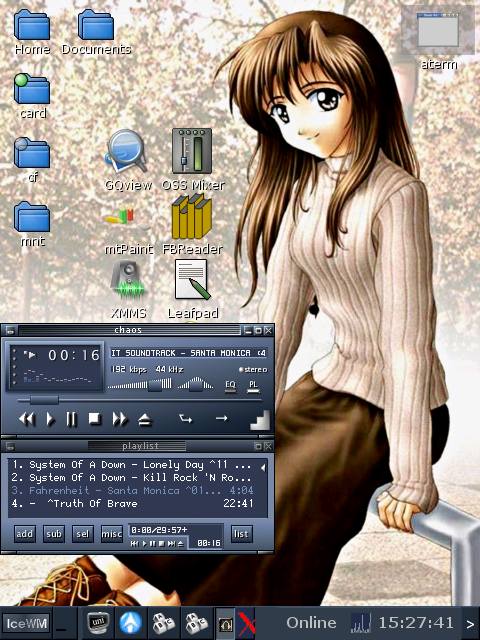The width and height of the screenshot is (480, 640).
Task: Click the XMMS volume slider
Action: tap(140, 384)
